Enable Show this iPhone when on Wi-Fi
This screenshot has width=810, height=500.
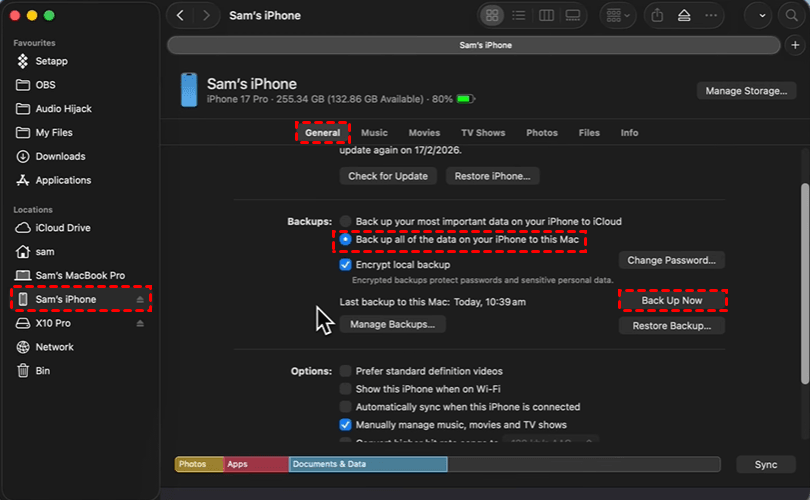[x=346, y=389]
